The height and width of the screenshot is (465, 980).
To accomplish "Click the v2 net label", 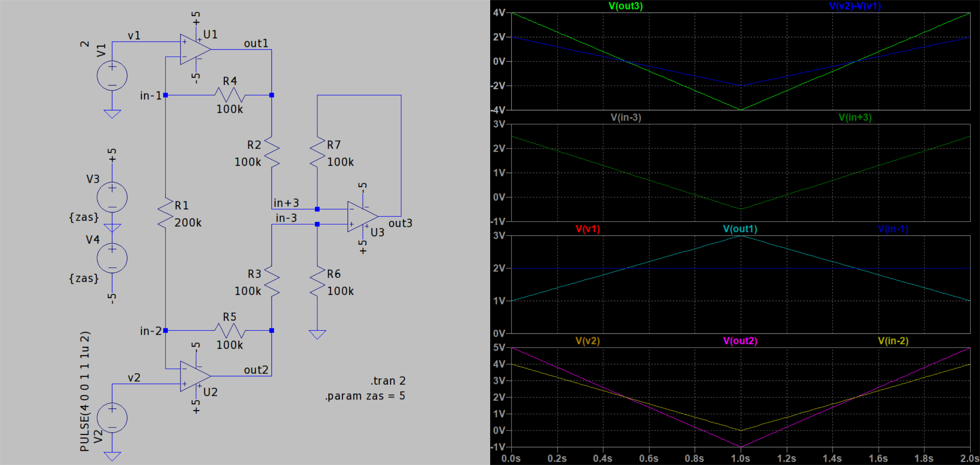I will coord(134,378).
